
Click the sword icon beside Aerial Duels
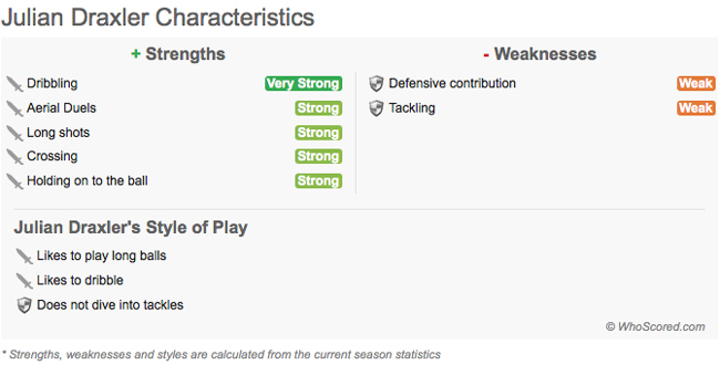[x=15, y=109]
